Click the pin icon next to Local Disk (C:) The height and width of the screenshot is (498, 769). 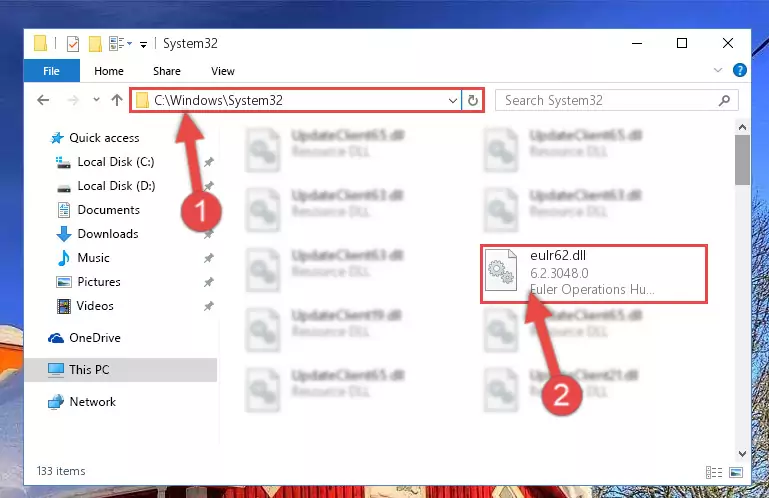tap(209, 162)
